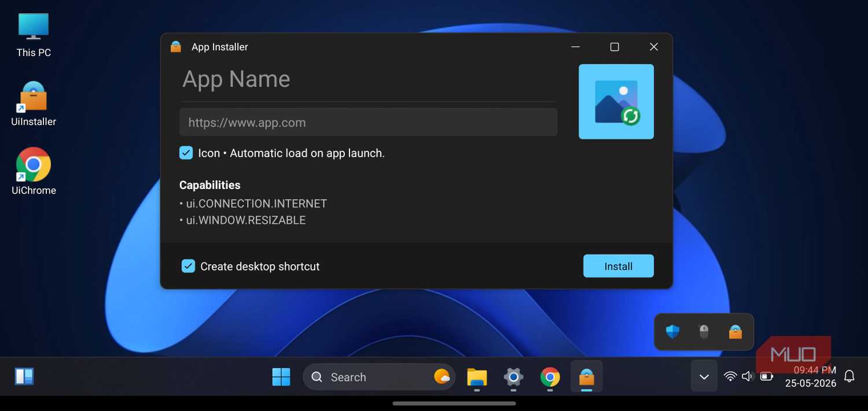Open the weather icon in Search box
Screen dimensions: 868x411
coord(442,377)
